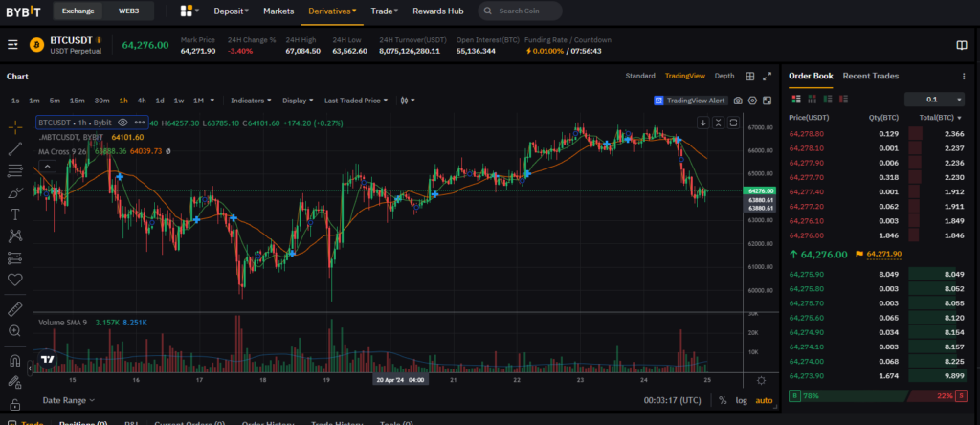Switch to the Depth chart view
The image size is (980, 425).
724,76
